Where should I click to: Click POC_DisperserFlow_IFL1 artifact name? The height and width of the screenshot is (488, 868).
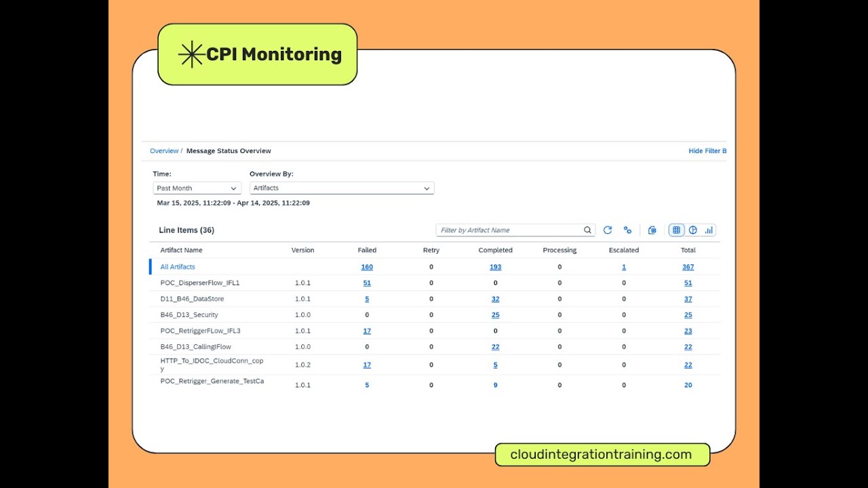(200, 283)
